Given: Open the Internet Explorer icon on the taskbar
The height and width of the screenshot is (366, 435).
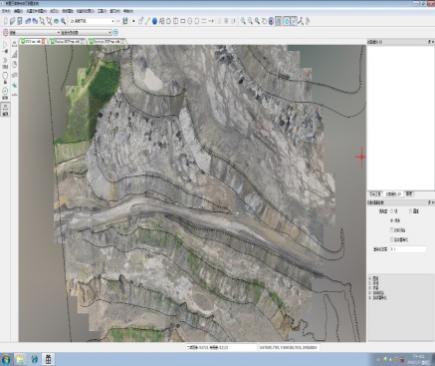Looking at the screenshot, I should [x=34, y=359].
